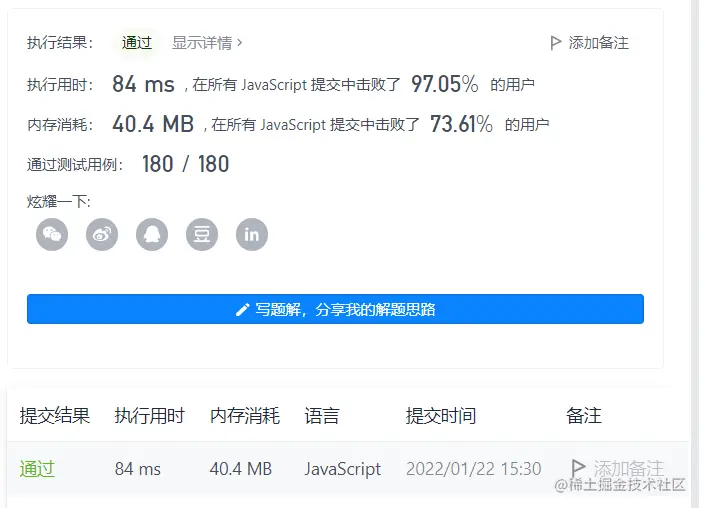Screen dimensions: 701x508
Task: Click the flag icon in submission row
Action: (x=579, y=468)
